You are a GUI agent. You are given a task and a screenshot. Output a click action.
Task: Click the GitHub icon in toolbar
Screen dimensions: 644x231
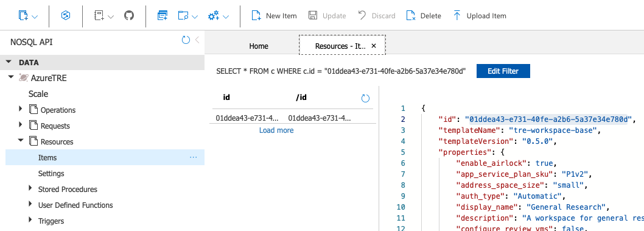pyautogui.click(x=129, y=16)
